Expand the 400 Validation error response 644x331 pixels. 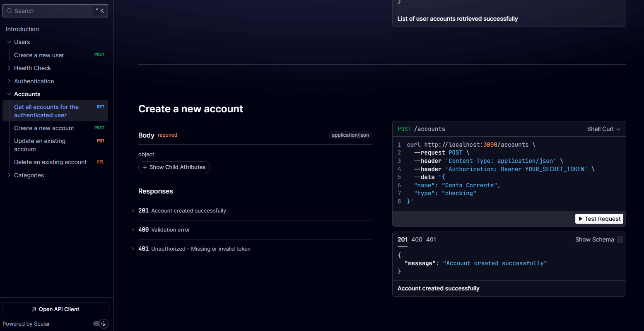tap(133, 230)
